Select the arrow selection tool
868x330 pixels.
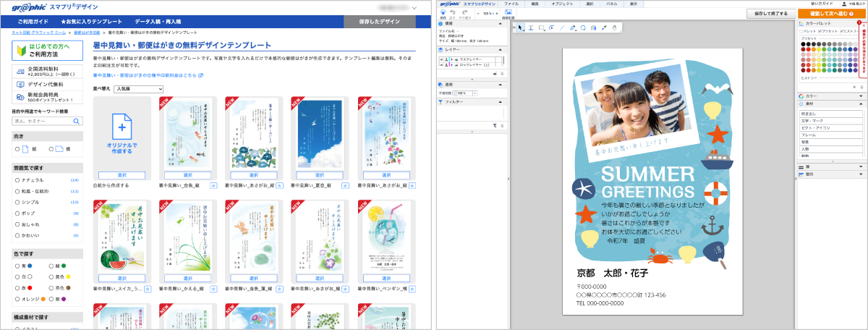pyautogui.click(x=520, y=27)
